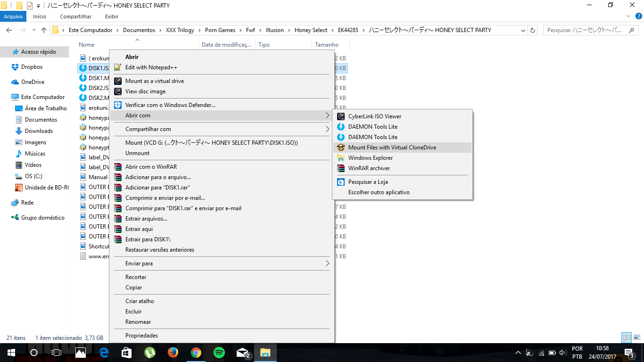Switch to the Compartilhar ribbon tab
Viewport: 644px width, 362px height.
[76, 16]
